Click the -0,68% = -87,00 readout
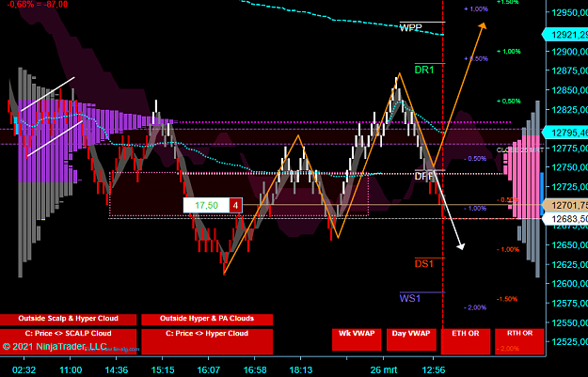This screenshot has width=588, height=377. [37, 5]
